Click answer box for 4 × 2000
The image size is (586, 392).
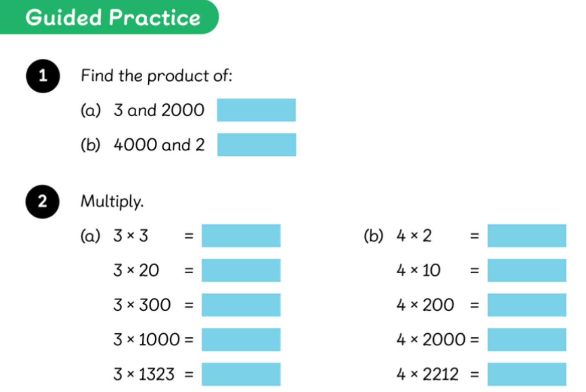[527, 339]
